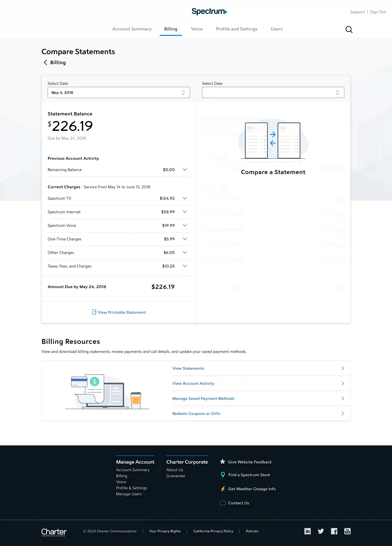Go back using the Billing chevron arrow
The height and width of the screenshot is (546, 392).
[x=45, y=63]
